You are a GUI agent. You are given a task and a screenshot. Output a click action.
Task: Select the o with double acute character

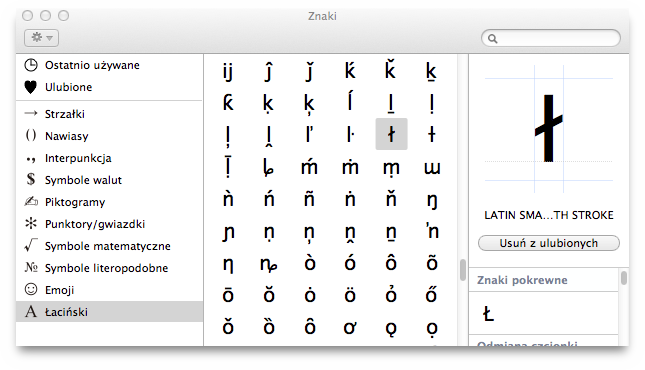[x=432, y=295]
